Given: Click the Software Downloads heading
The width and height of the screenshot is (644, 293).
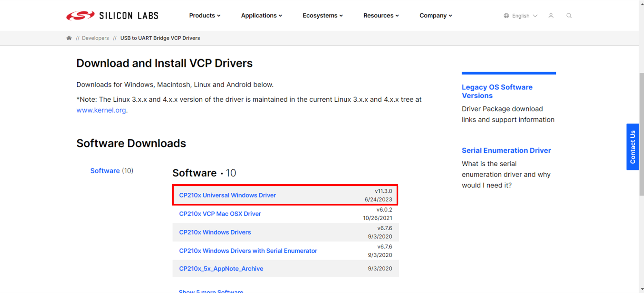Looking at the screenshot, I should [131, 143].
